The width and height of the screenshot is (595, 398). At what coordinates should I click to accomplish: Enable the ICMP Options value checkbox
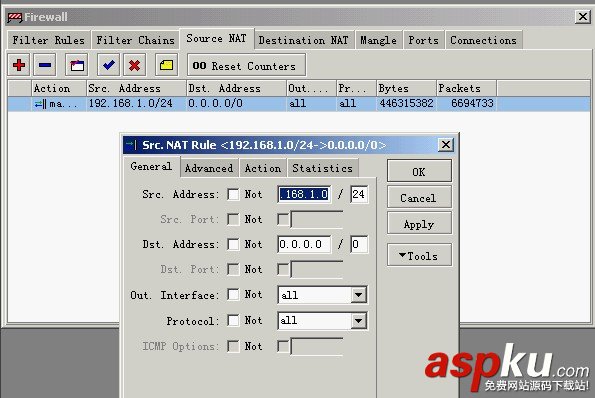(x=283, y=346)
